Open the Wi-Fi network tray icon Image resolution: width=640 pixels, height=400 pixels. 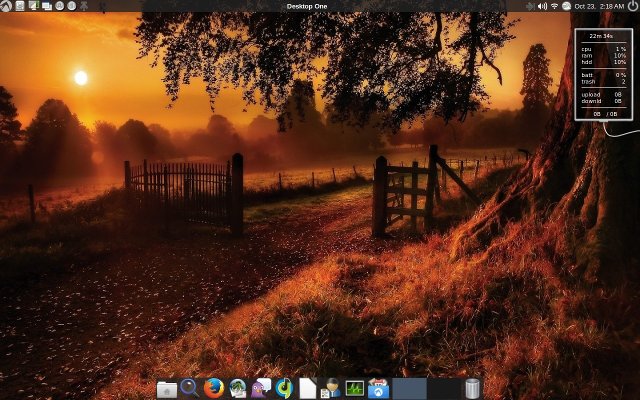click(554, 6)
